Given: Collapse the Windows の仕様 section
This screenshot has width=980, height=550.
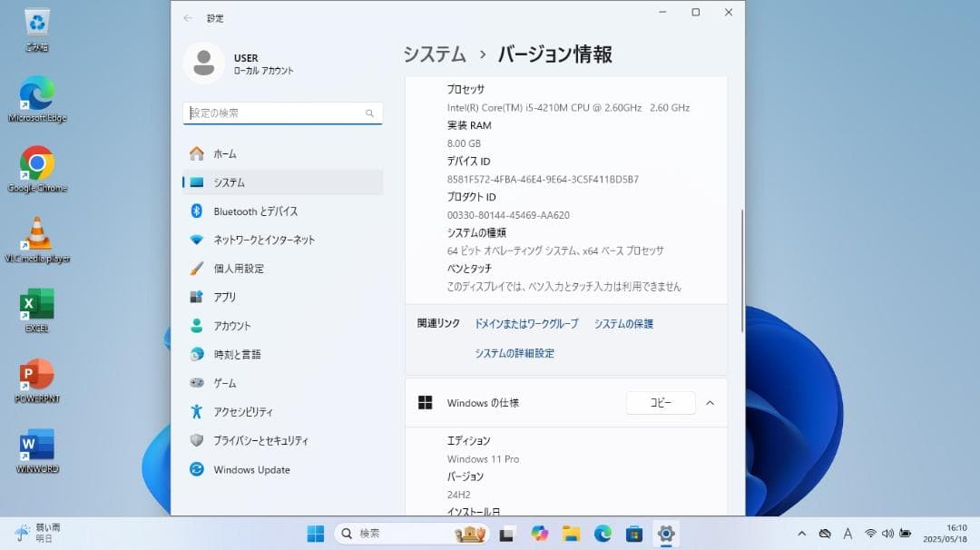Looking at the screenshot, I should click(x=710, y=403).
